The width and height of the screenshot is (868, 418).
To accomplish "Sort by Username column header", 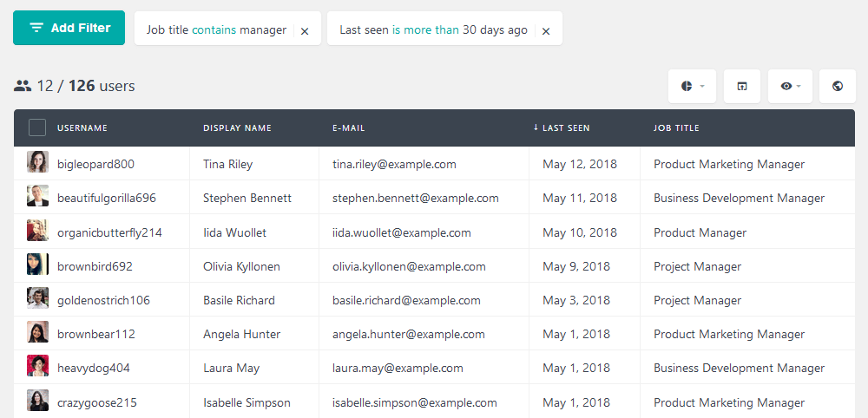I will point(82,127).
